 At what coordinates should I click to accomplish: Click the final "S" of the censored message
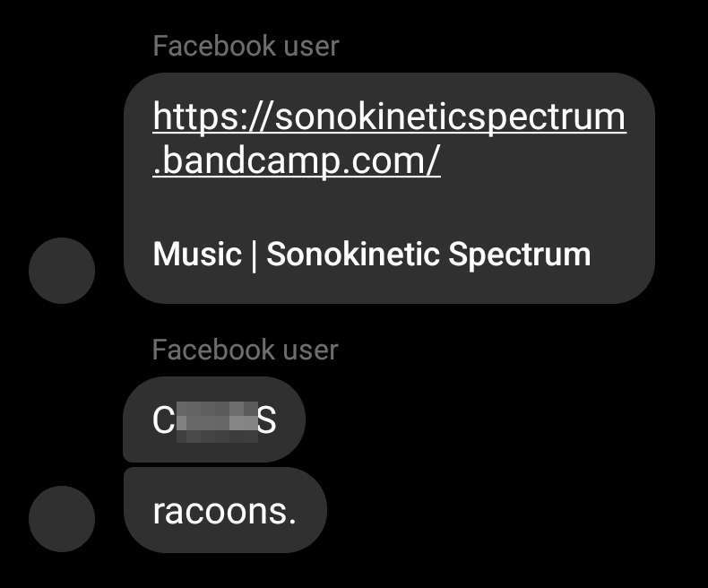coord(267,420)
